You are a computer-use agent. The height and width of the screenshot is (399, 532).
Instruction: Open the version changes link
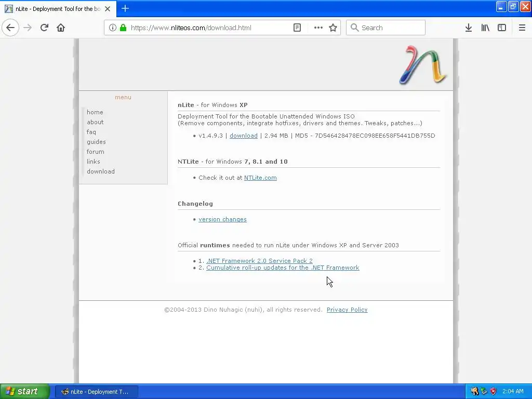222,220
